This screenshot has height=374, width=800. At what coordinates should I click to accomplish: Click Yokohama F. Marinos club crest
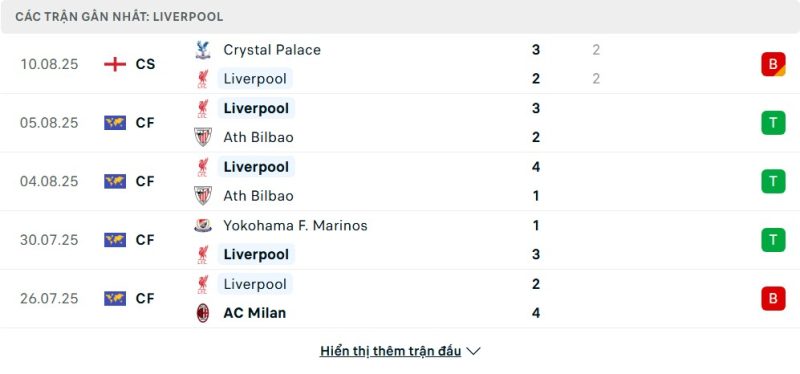203,226
